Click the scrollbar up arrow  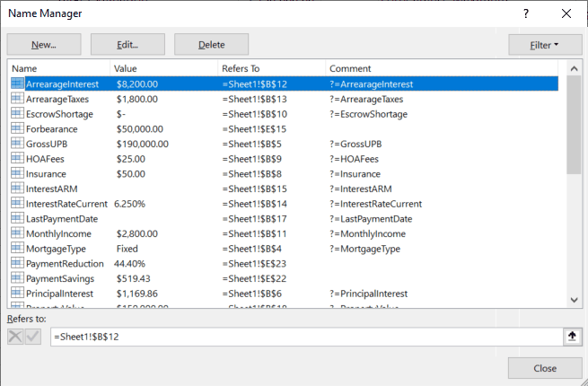[574, 68]
